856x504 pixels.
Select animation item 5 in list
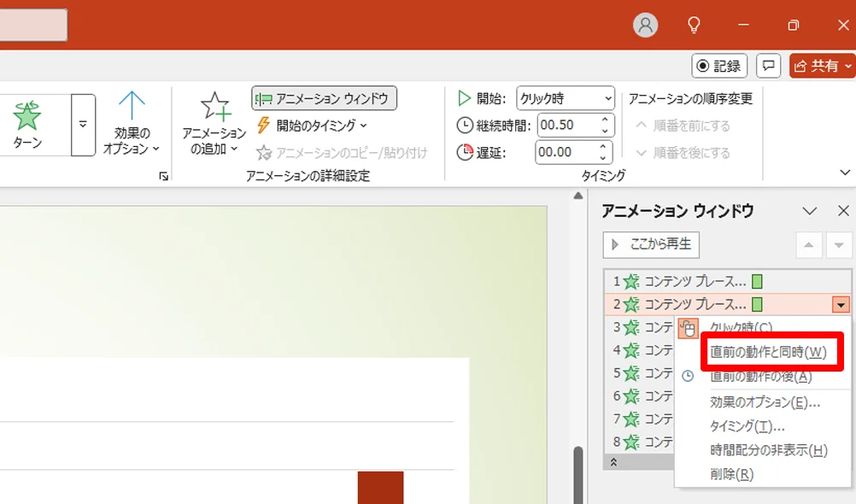[x=640, y=373]
